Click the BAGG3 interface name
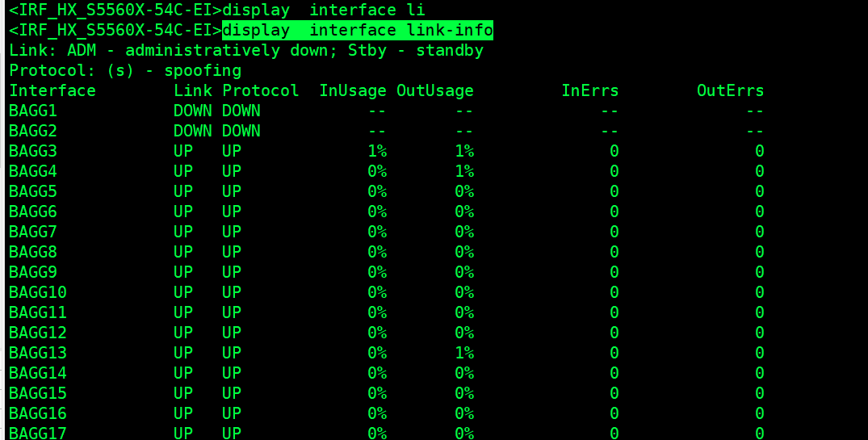The height and width of the screenshot is (440, 868). [33, 151]
